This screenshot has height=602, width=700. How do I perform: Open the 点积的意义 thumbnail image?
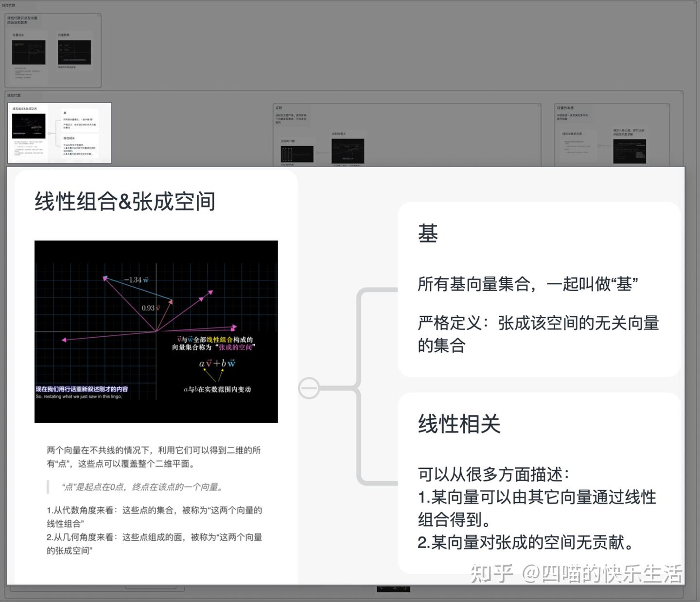[349, 151]
